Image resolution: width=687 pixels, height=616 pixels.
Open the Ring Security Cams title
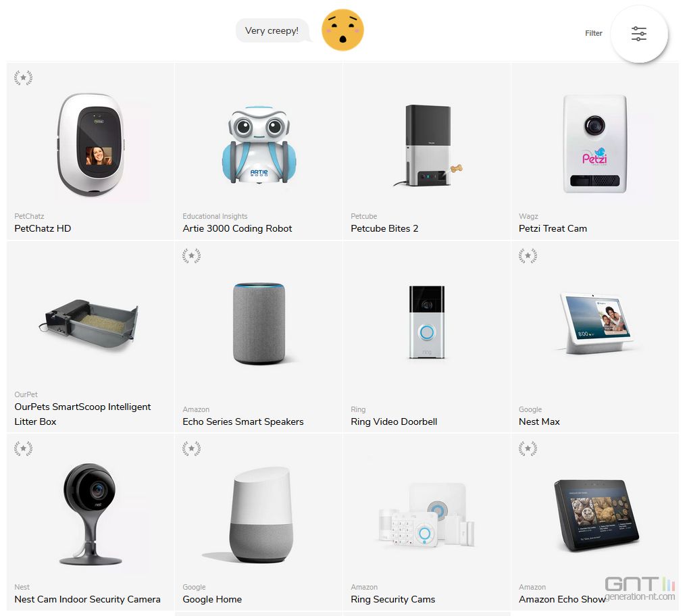coord(393,599)
